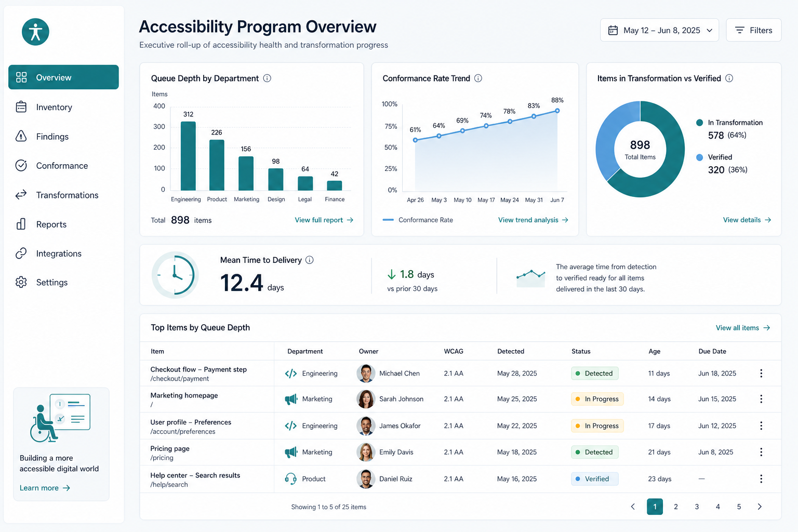Click Marketing megaphone icon in Marketing homepage row
798x532 pixels.
[291, 399]
